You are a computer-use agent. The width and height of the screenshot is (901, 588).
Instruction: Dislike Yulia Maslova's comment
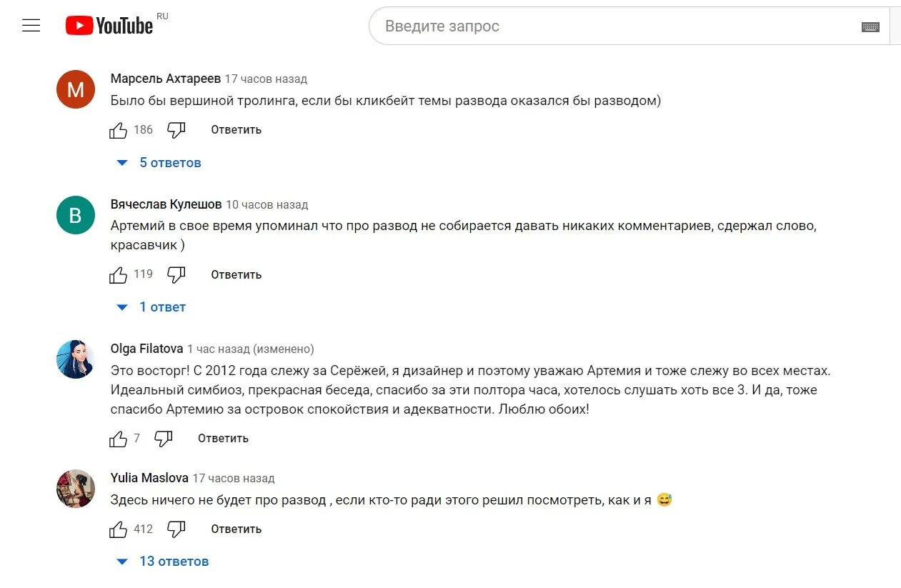(x=176, y=529)
